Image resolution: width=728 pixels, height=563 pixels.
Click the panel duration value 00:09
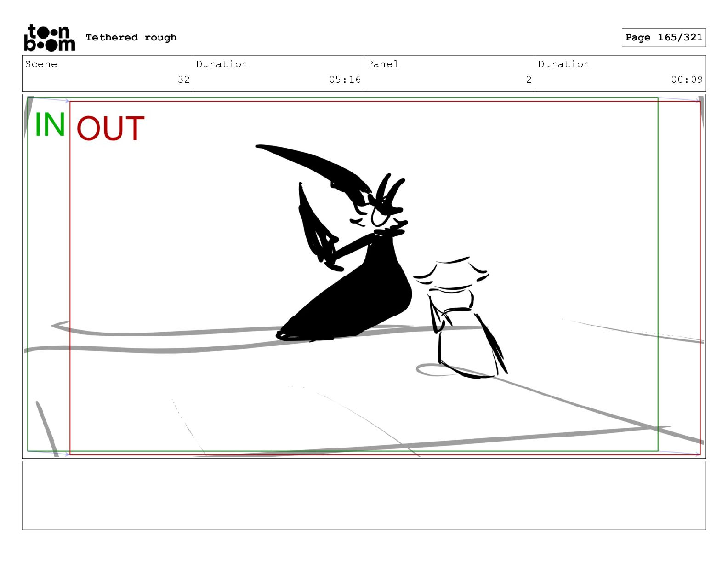[687, 80]
